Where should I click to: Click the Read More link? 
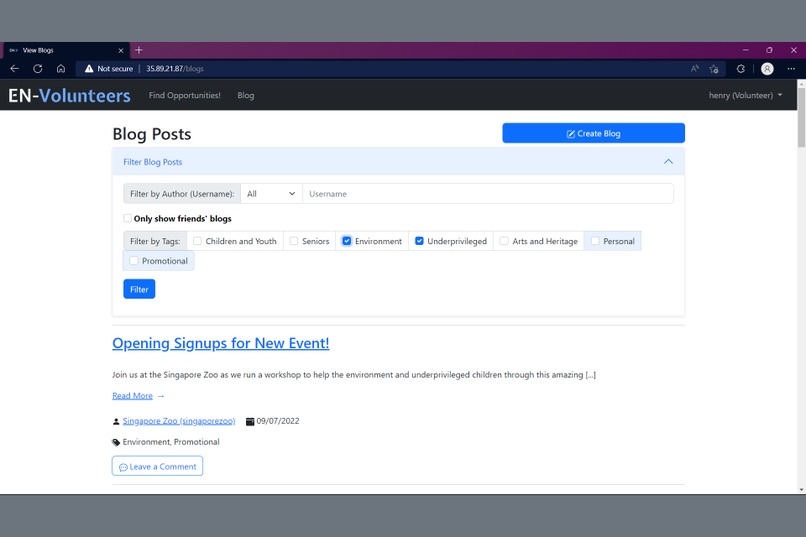tap(132, 396)
